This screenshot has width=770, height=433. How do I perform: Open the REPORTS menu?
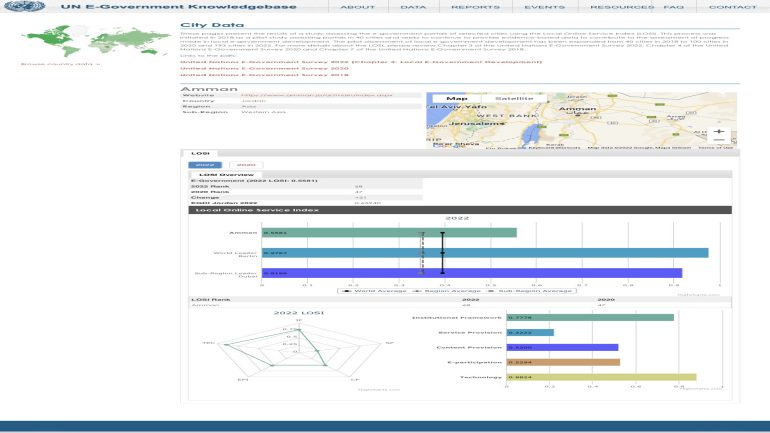point(475,7)
